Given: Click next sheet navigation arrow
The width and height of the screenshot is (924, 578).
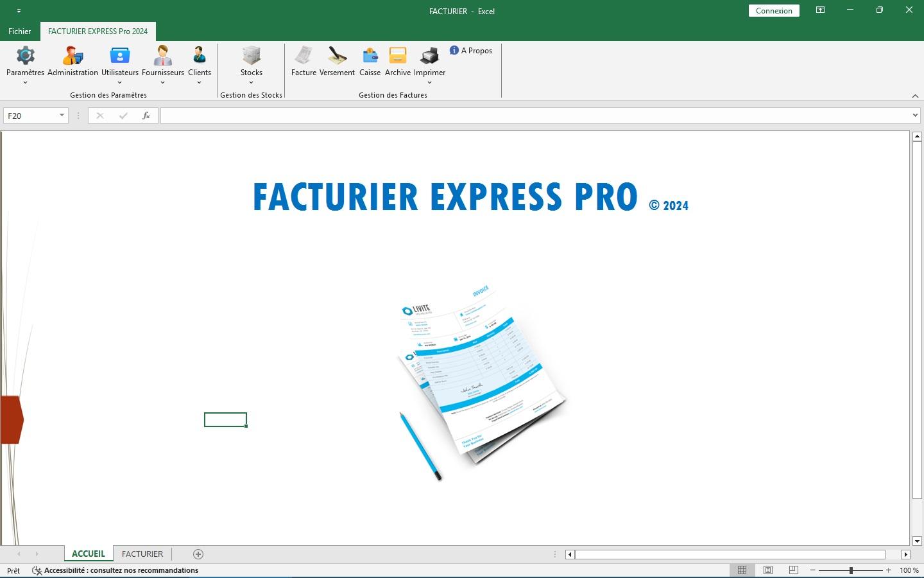Looking at the screenshot, I should coord(37,554).
